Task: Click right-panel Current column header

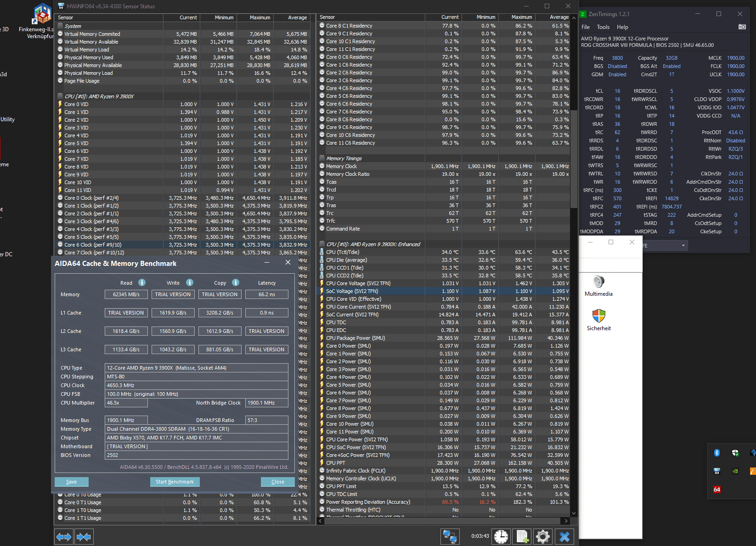Action: click(x=444, y=17)
